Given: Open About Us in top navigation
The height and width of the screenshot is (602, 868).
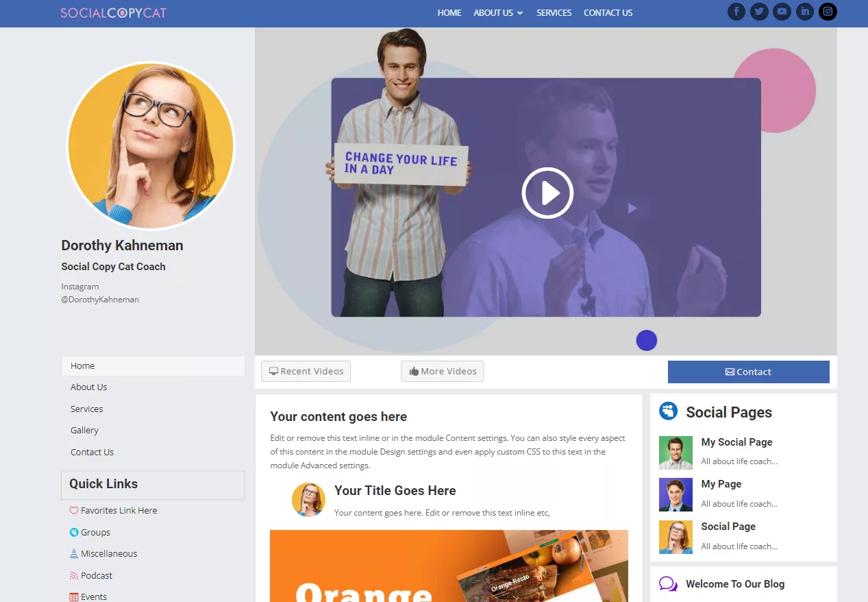Looking at the screenshot, I should point(493,12).
